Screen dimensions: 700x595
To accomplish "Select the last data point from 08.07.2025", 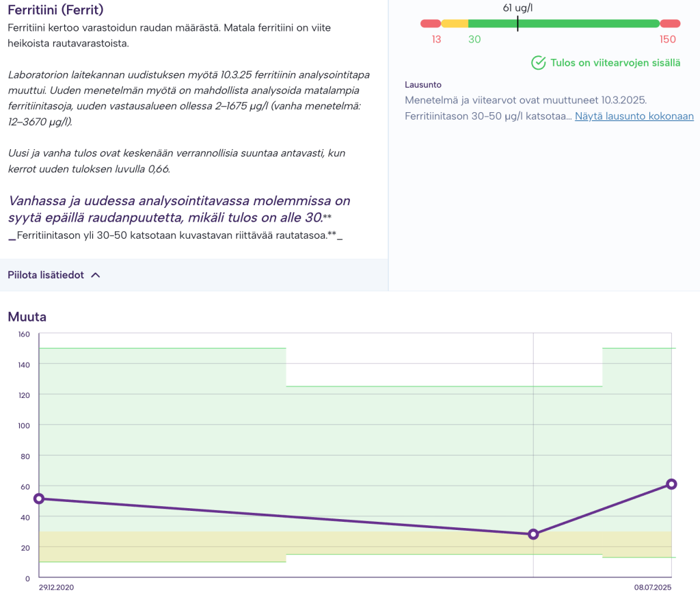I will (671, 484).
